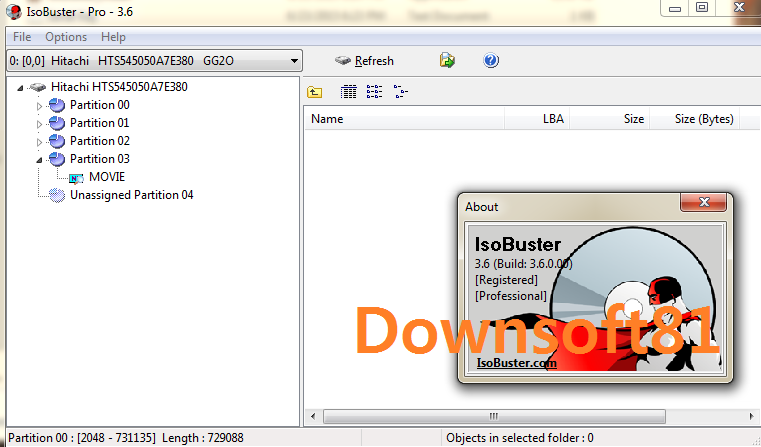Select Partition 00 pie icon
The width and height of the screenshot is (761, 447).
coord(57,105)
